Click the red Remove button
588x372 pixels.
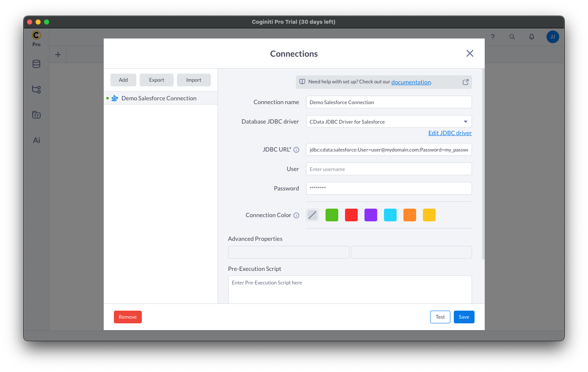tap(127, 317)
